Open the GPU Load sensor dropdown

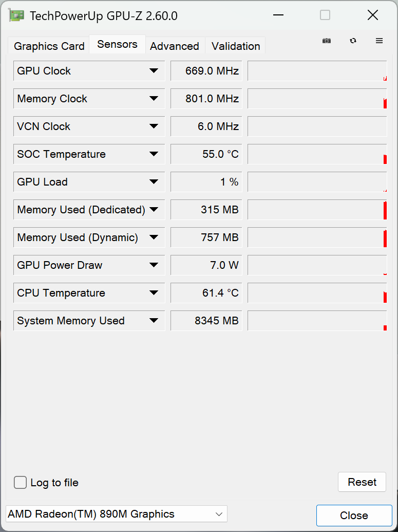click(154, 181)
